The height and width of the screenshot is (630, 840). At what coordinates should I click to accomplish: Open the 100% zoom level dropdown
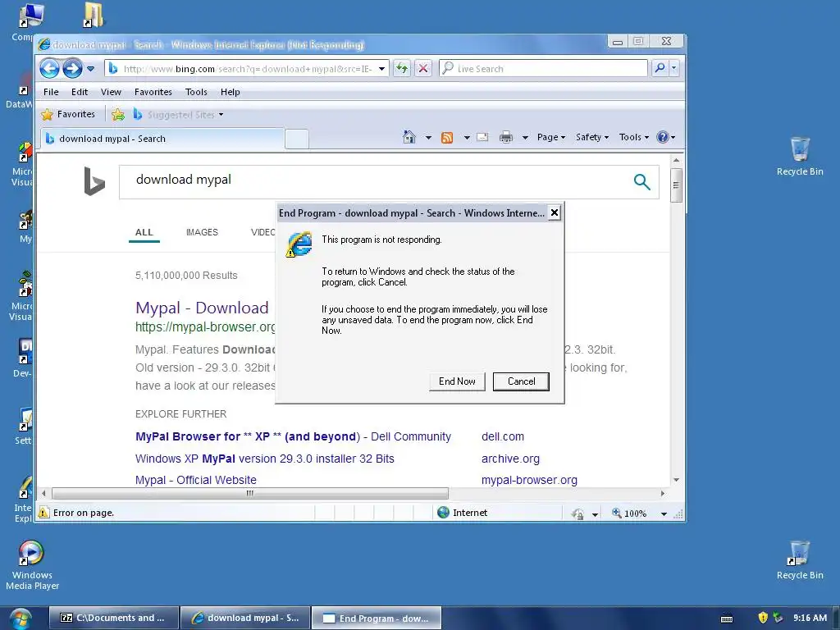[x=664, y=514]
